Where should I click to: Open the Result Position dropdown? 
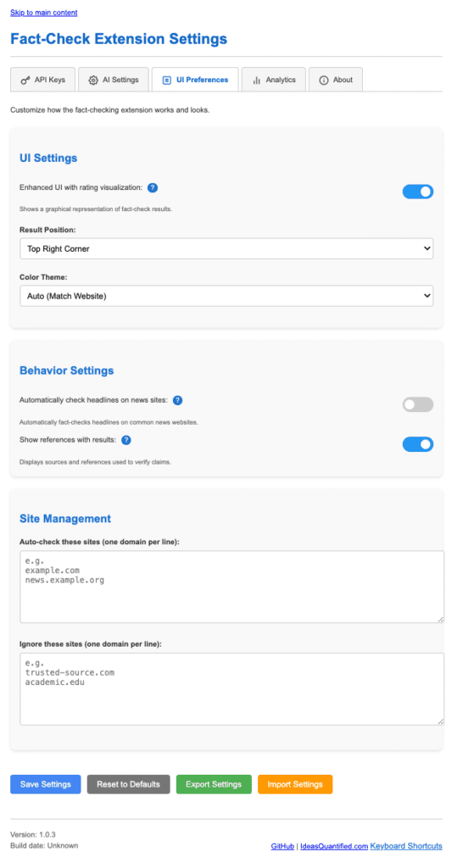pyautogui.click(x=226, y=249)
